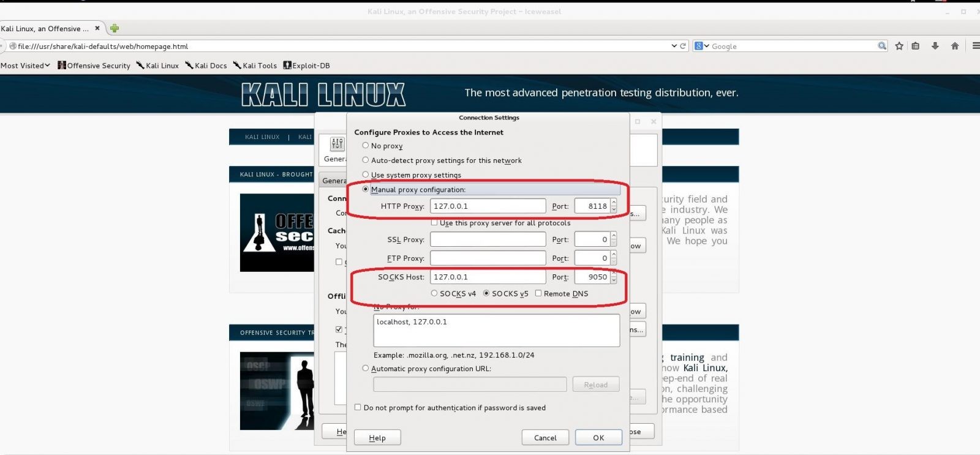Maximize the Iceweasel browser window
This screenshot has height=455, width=980.
tap(963, 11)
